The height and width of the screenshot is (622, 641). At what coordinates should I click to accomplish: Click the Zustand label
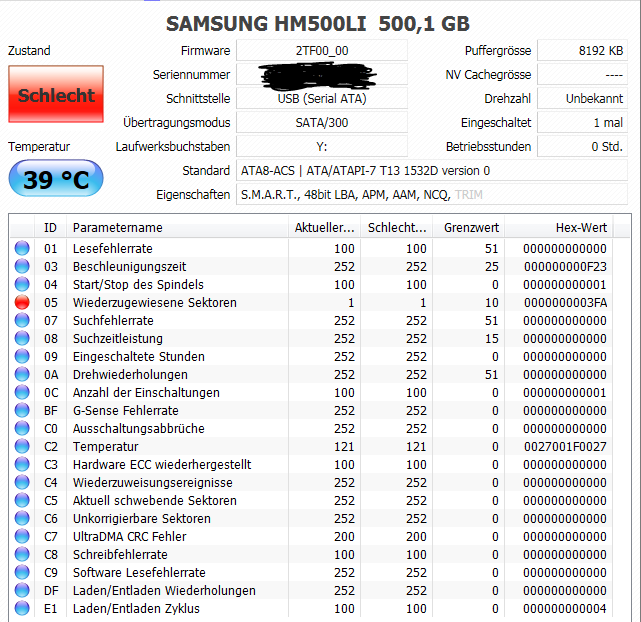tap(29, 51)
